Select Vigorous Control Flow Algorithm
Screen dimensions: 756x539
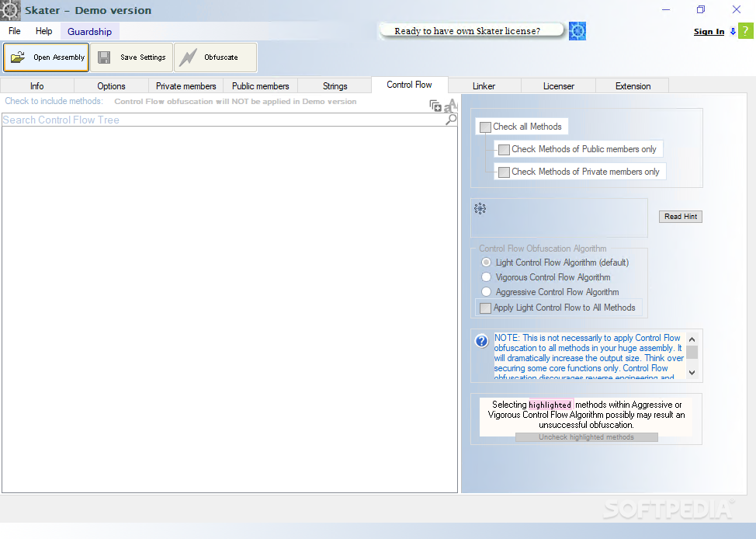point(486,277)
